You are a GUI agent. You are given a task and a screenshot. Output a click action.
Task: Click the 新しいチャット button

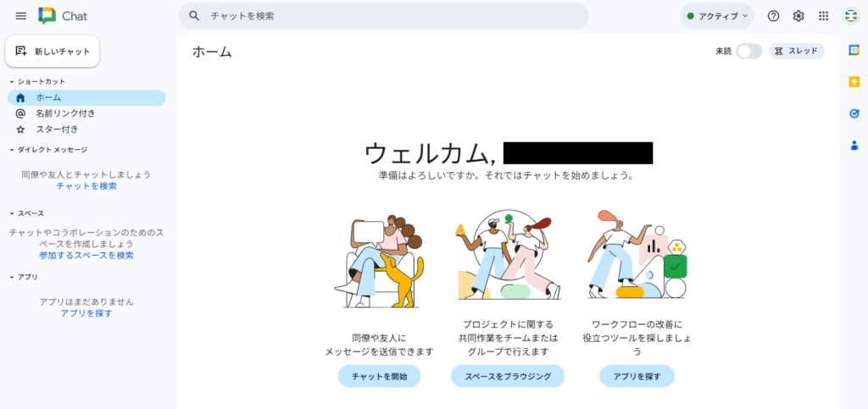[x=53, y=52]
